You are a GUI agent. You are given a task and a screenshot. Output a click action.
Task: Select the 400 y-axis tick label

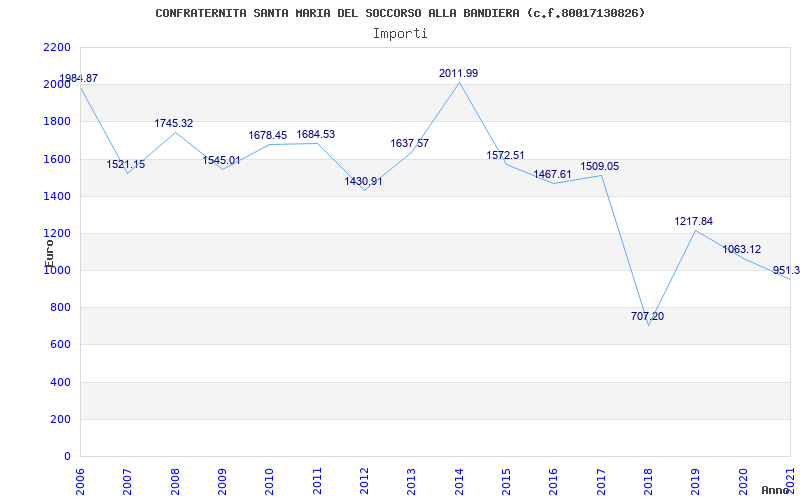[61, 382]
